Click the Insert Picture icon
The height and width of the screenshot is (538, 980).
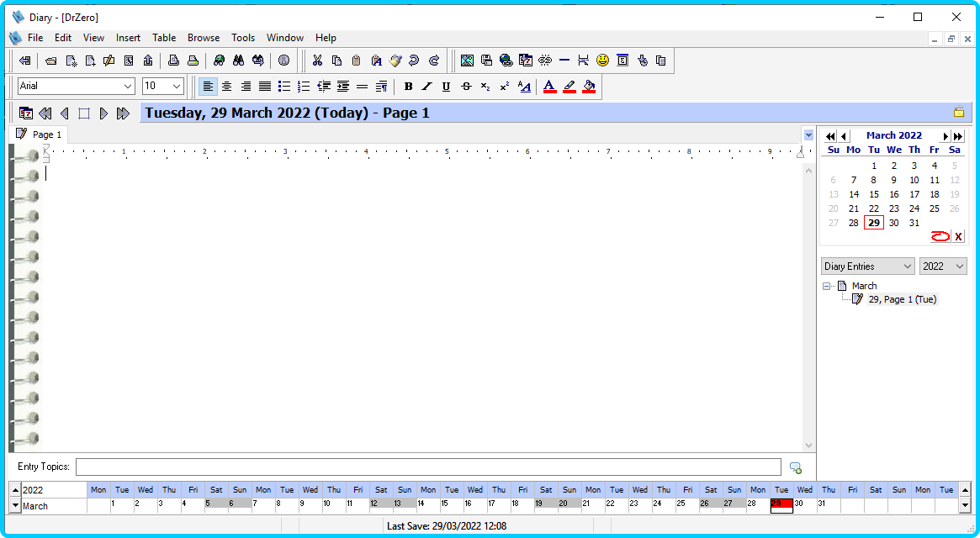click(467, 61)
